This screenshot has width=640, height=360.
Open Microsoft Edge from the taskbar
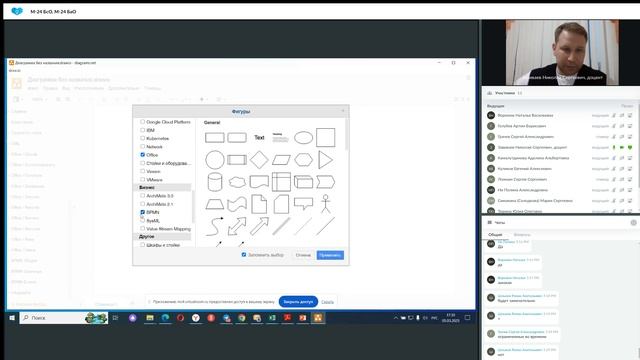tap(165, 318)
